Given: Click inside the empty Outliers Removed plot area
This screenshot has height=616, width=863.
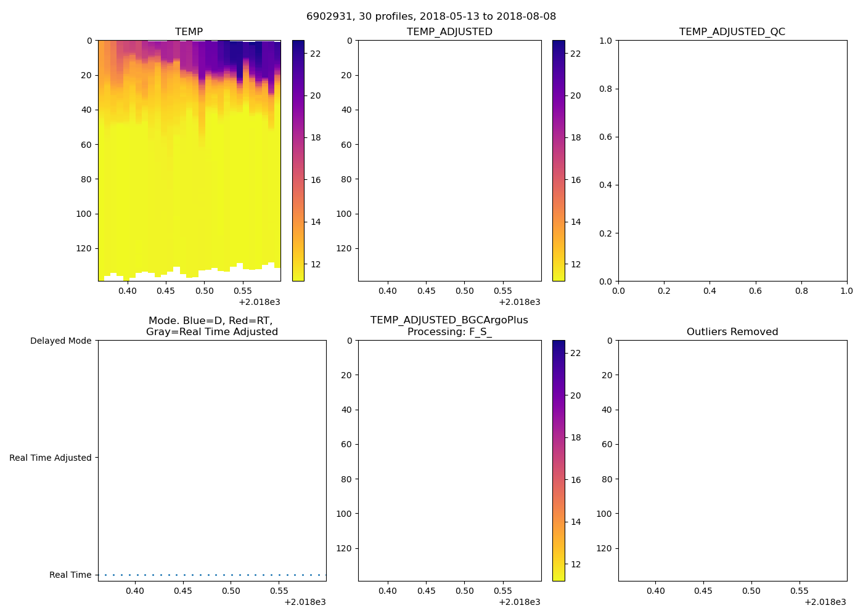Looking at the screenshot, I should pyautogui.click(x=732, y=460).
